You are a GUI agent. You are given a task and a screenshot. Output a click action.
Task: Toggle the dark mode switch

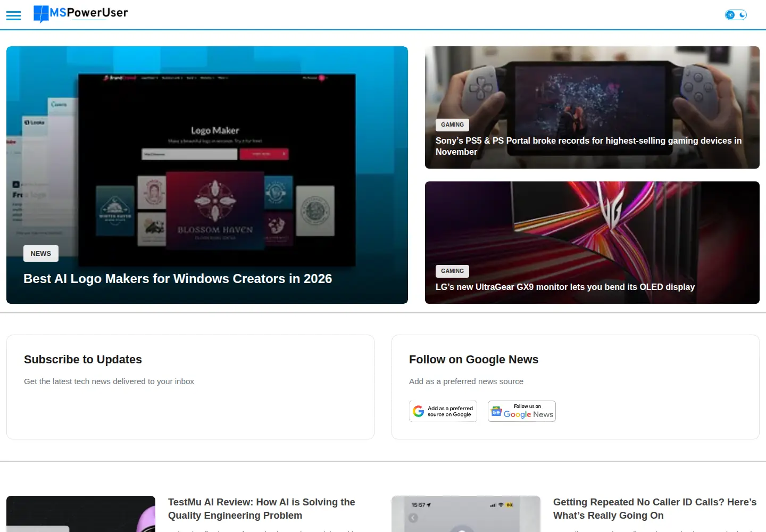tap(736, 15)
